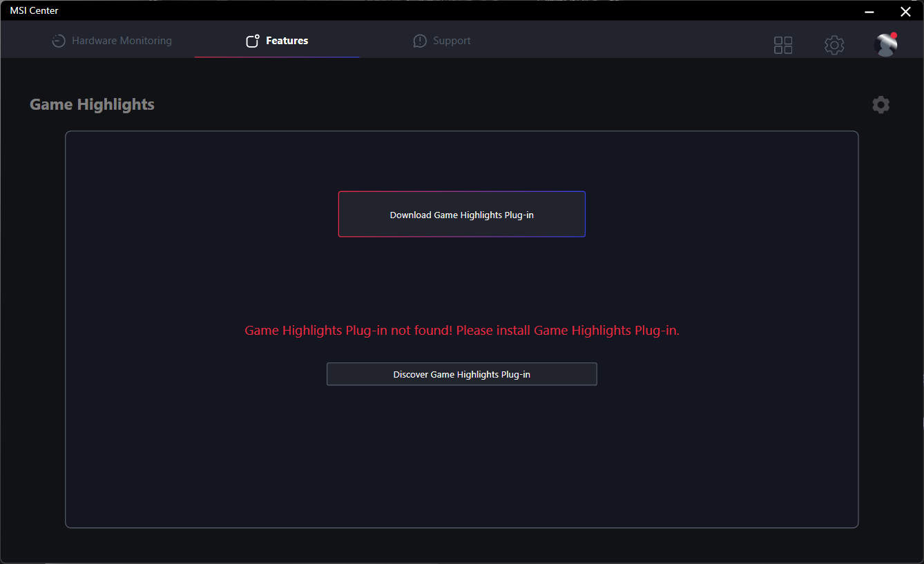Screen dimensions: 924x564
Task: Open the Support tab
Action: 442,41
